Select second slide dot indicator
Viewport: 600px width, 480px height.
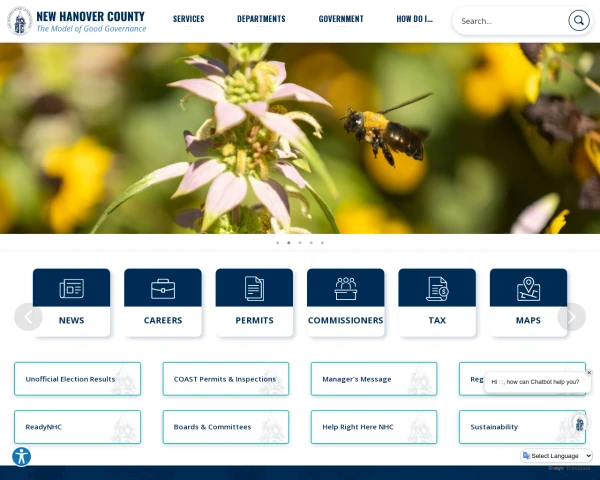point(289,243)
